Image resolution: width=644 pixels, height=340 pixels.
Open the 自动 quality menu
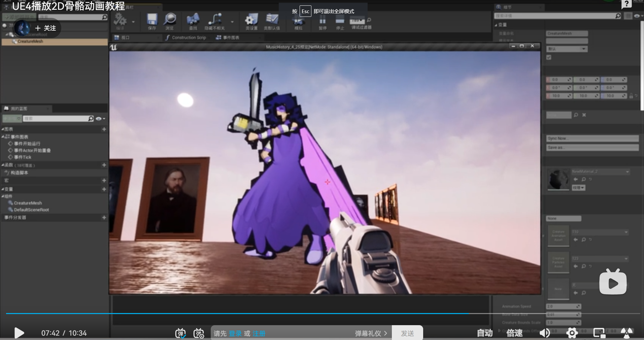(x=485, y=333)
